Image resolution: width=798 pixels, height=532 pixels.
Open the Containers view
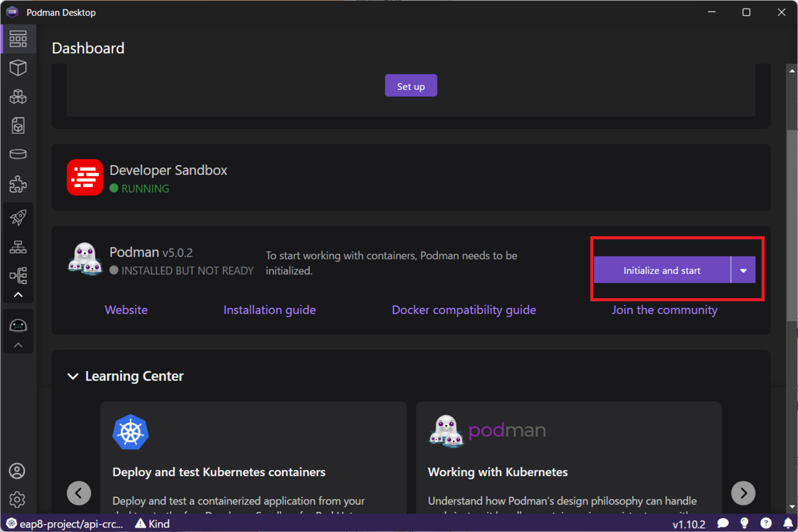click(18, 67)
